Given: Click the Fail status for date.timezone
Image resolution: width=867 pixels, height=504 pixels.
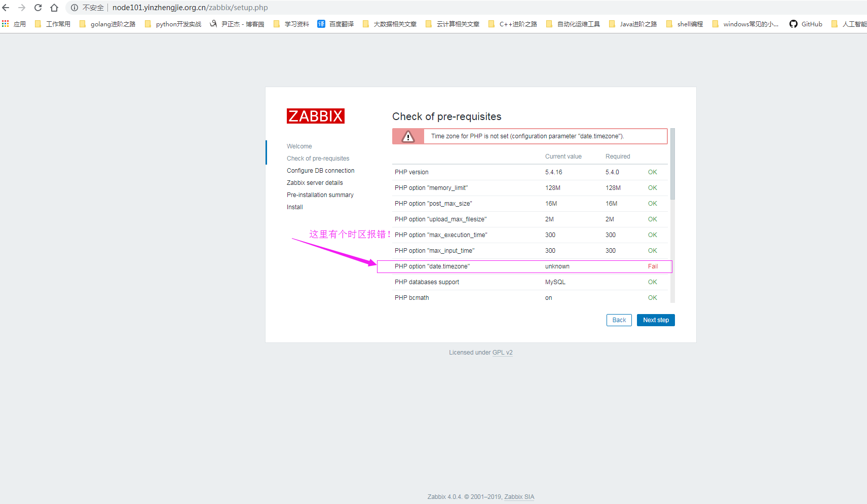Looking at the screenshot, I should 653,266.
